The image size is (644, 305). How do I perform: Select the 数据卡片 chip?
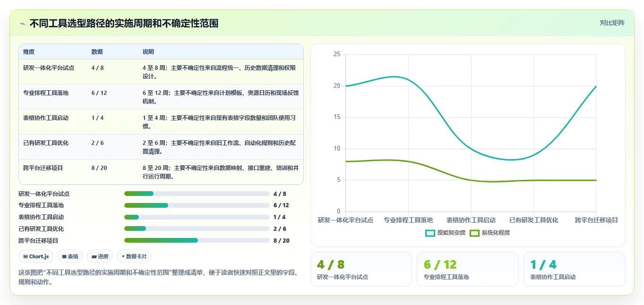(134, 256)
